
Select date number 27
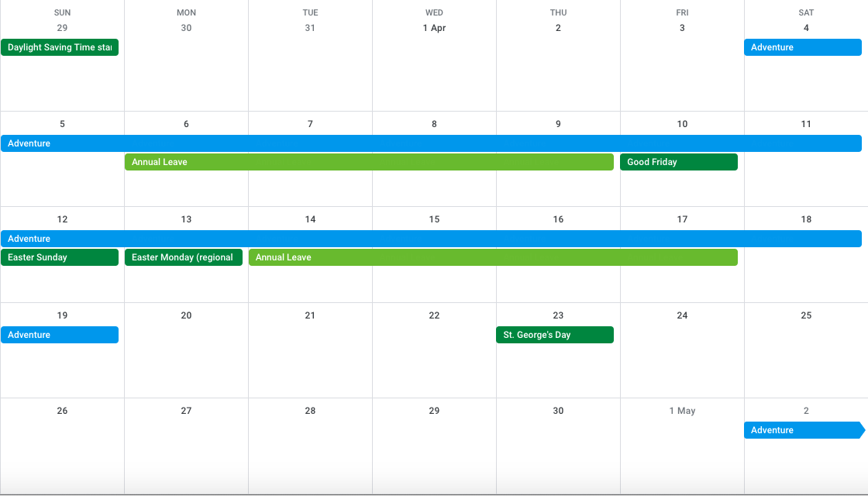click(186, 411)
